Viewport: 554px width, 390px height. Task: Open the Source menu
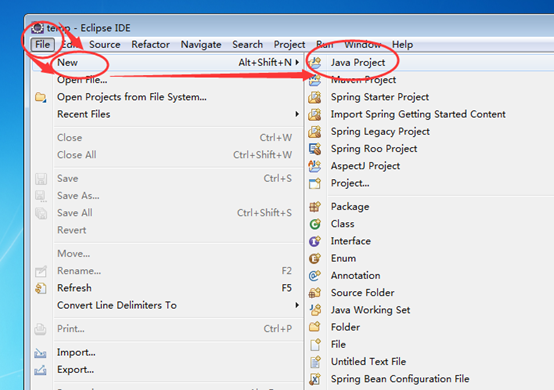tap(105, 45)
